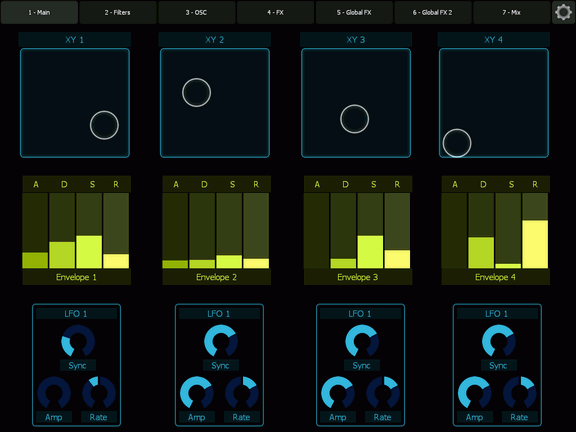Switch to the 7 - Mix tab
This screenshot has width=576, height=432.
pos(512,12)
